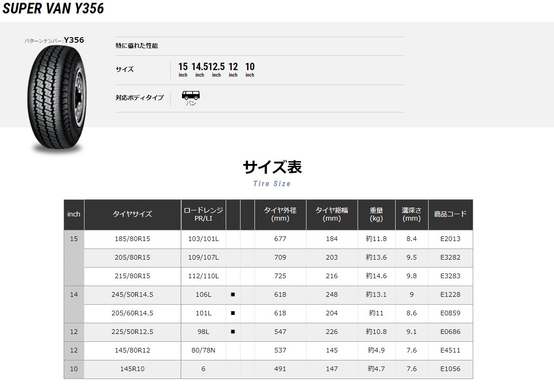Click outer diameter 547 cell

pos(280,332)
